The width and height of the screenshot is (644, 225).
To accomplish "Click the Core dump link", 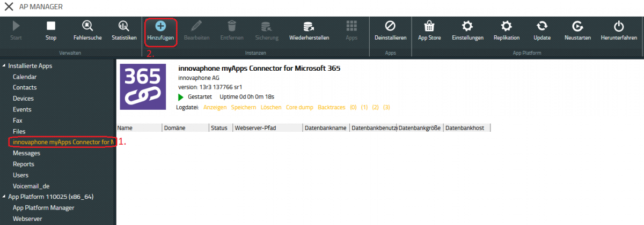I will point(299,108).
